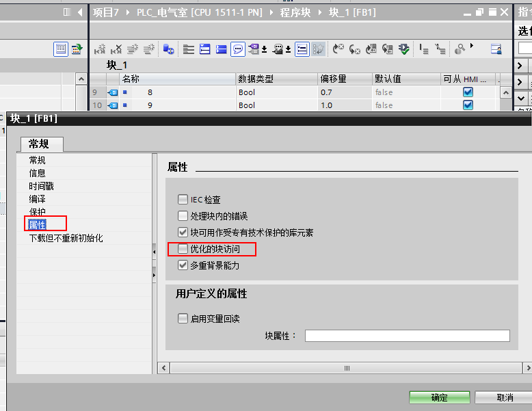
Task: Toggle the speech bubble comments icon
Action: pyautogui.click(x=238, y=49)
